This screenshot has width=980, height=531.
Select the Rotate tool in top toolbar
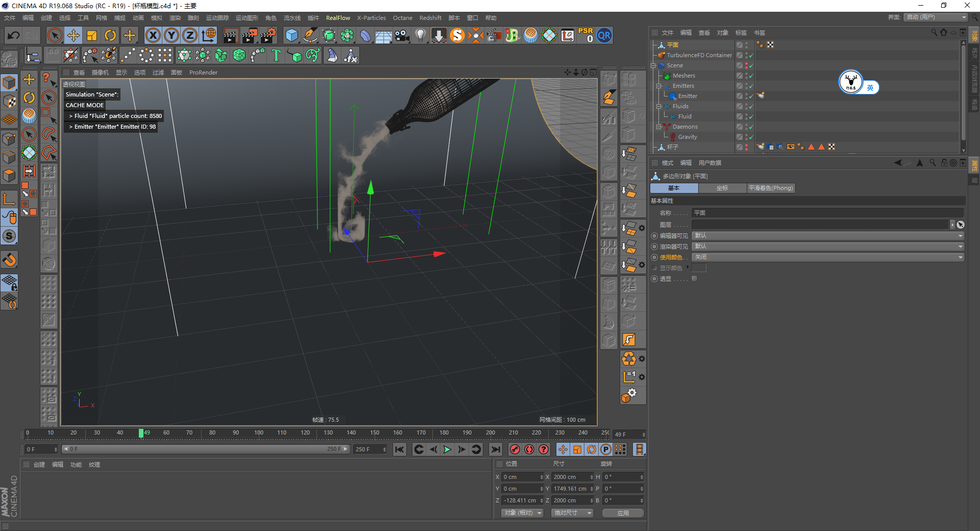click(110, 35)
